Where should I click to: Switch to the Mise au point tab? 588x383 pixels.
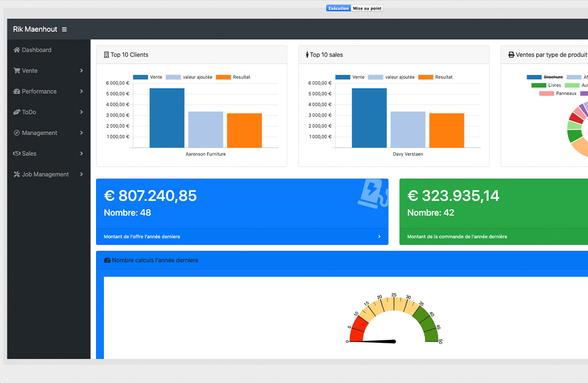367,8
